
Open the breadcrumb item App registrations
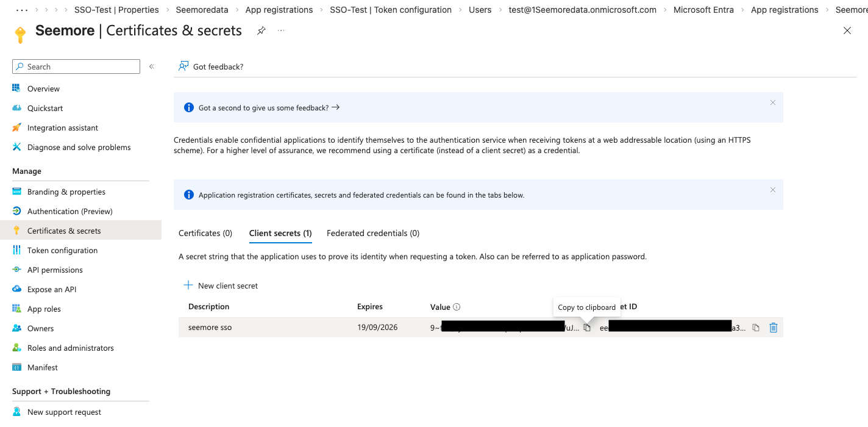tap(279, 10)
